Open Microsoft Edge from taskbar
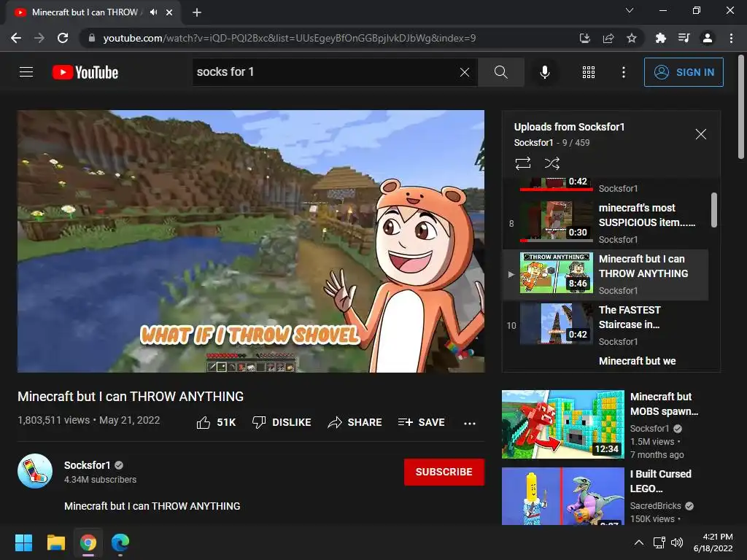Screen dimensions: 747x560 [x=120, y=542]
